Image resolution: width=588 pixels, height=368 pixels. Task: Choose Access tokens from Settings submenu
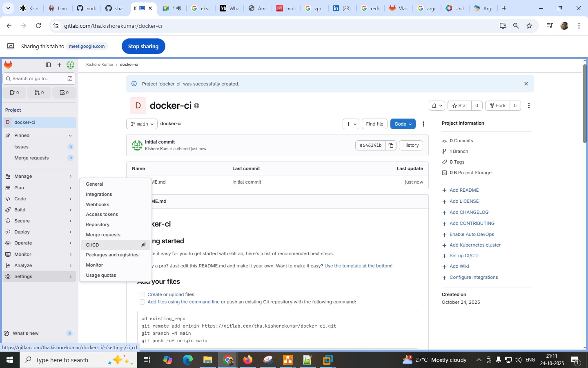click(x=102, y=214)
